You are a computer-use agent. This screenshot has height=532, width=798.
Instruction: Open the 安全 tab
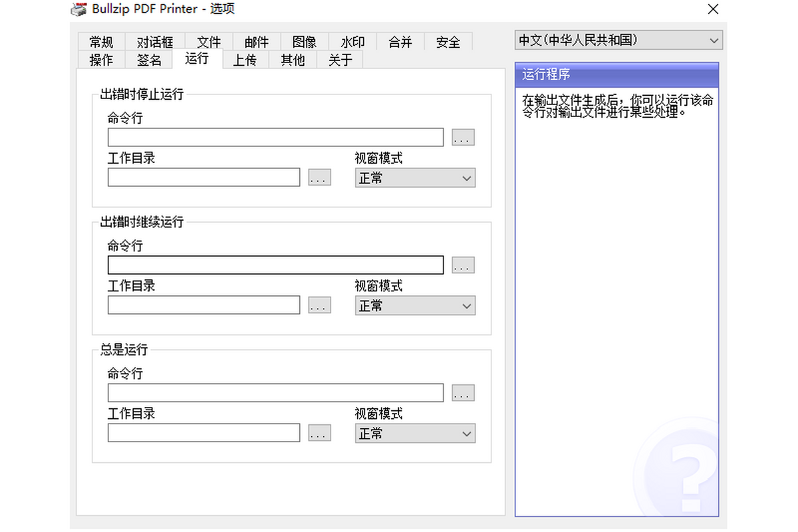(x=448, y=42)
